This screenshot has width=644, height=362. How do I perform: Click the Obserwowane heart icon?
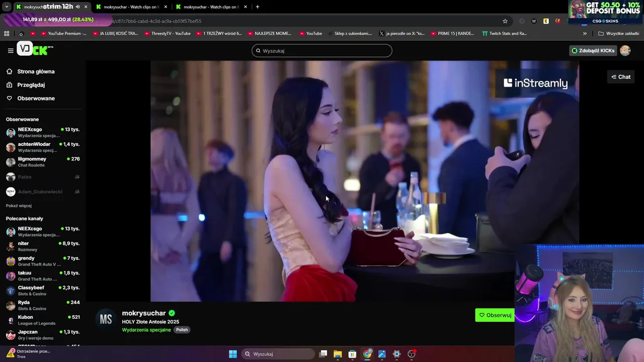[x=10, y=98]
